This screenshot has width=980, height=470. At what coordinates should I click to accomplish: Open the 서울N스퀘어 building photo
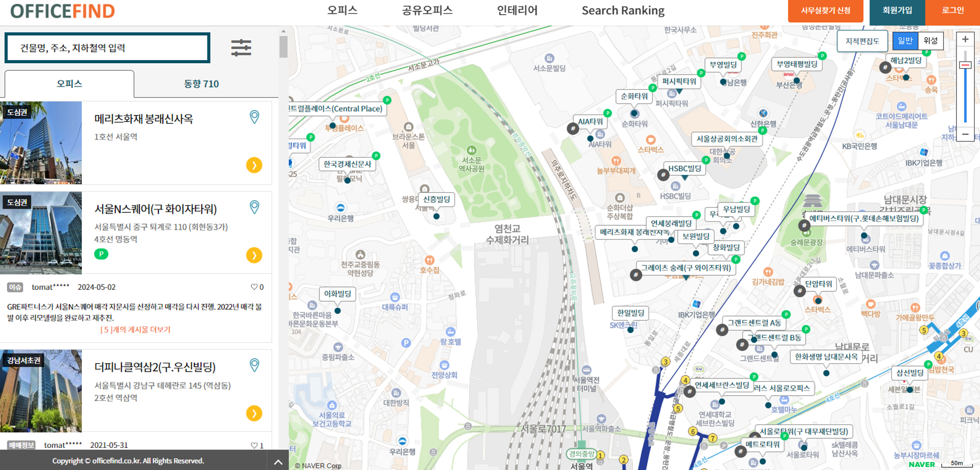click(41, 233)
